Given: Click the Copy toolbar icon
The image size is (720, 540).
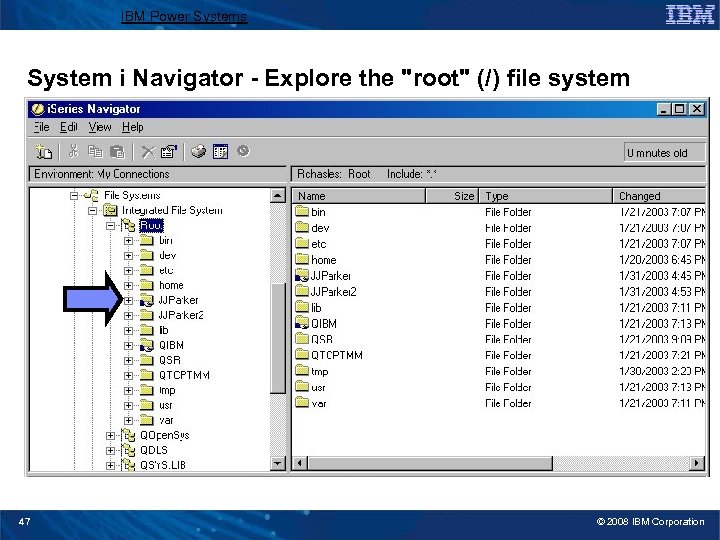Looking at the screenshot, I should pos(96,152).
